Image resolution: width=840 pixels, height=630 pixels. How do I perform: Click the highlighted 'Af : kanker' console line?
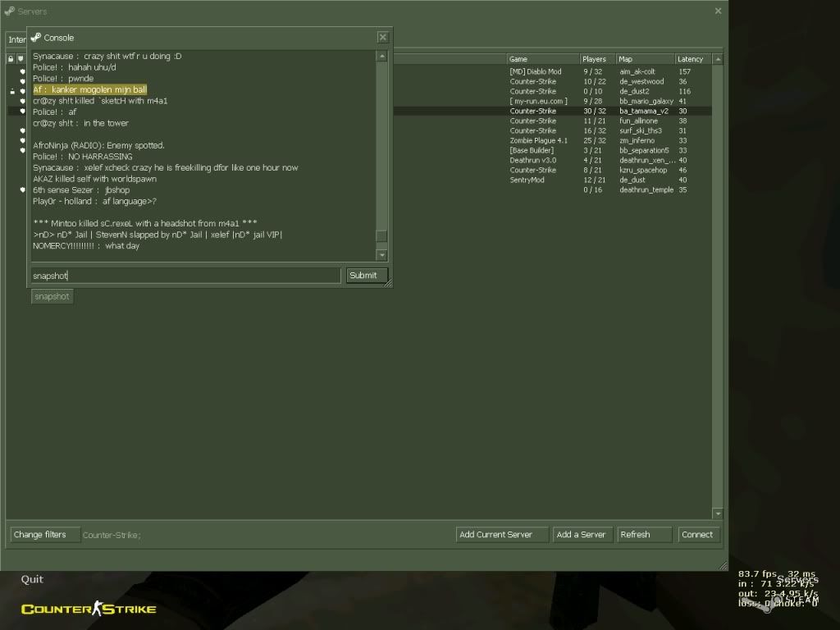tap(89, 89)
